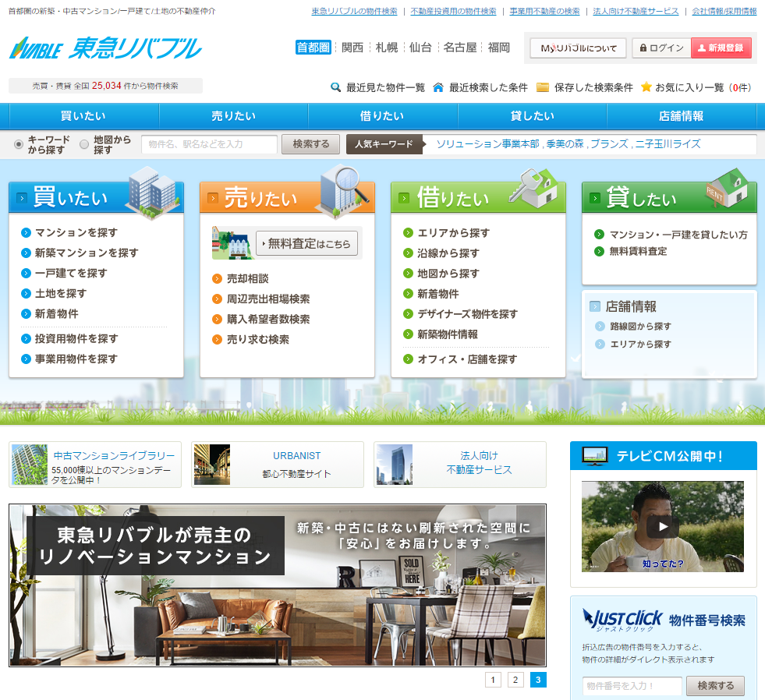Click the 検索する button beside keyword field

(311, 144)
